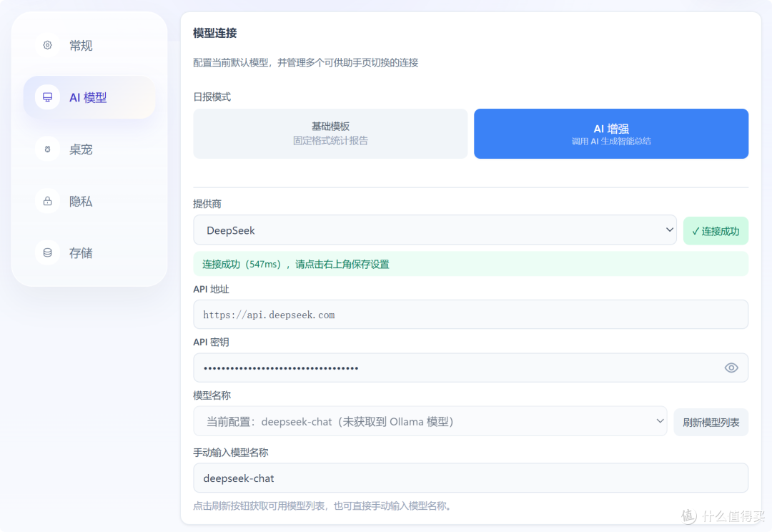Click the lock icon beside 隐私
Viewport: 772px width, 532px height.
point(47,201)
